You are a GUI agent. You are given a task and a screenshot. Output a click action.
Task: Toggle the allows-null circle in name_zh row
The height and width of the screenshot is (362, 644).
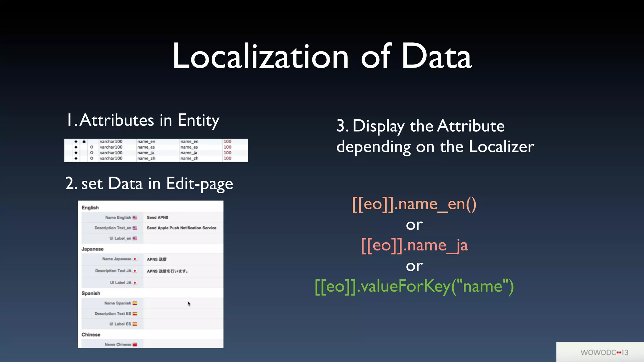pyautogui.click(x=92, y=158)
